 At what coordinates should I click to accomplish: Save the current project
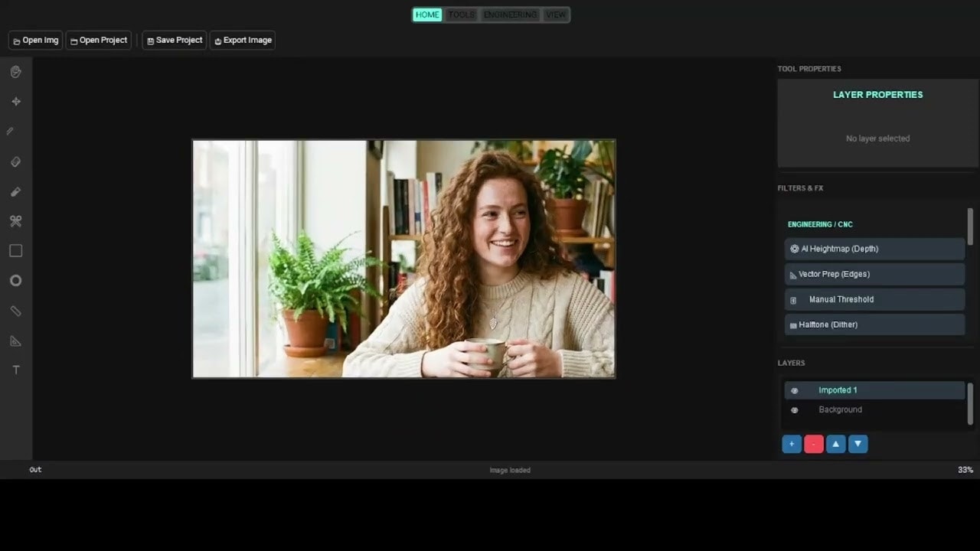174,40
